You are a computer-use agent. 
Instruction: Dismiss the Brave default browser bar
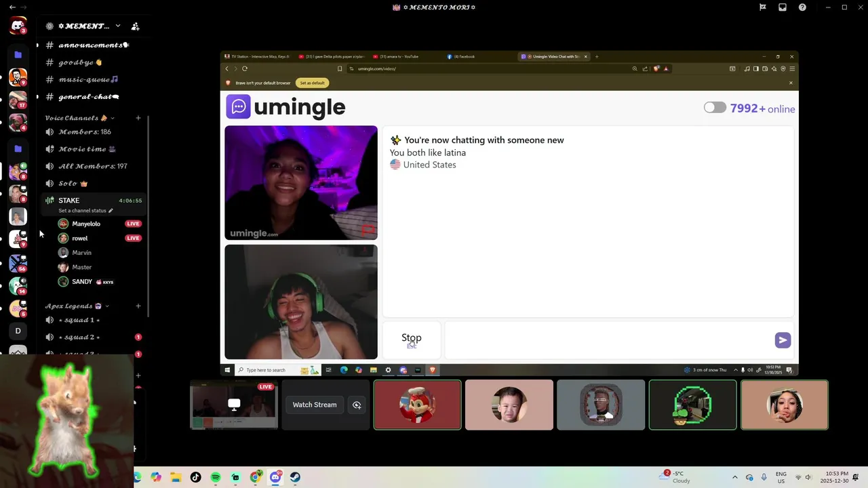tap(791, 83)
